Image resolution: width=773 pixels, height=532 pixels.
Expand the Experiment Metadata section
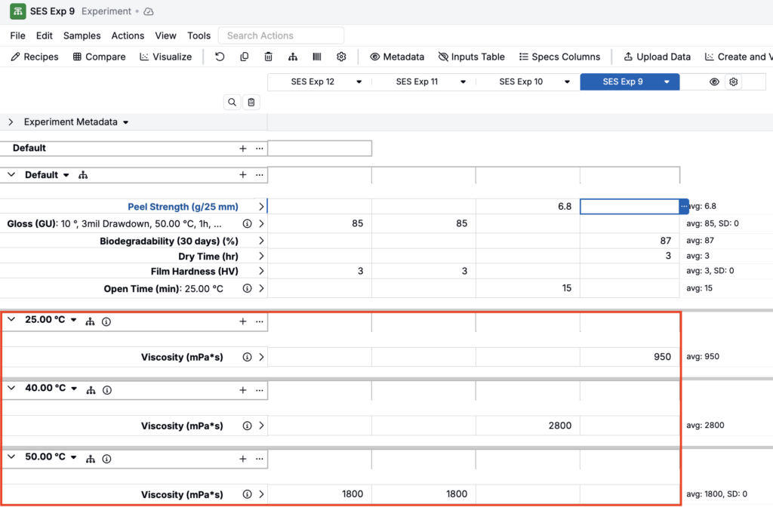pyautogui.click(x=11, y=121)
